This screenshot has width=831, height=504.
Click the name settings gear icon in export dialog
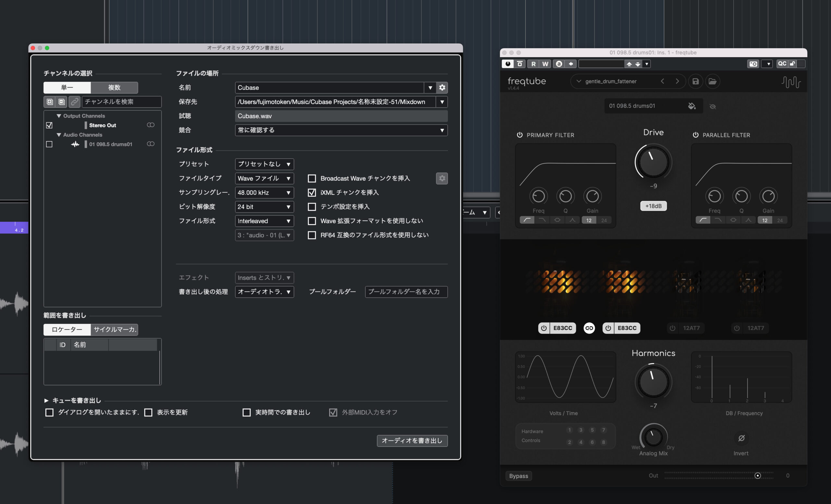(x=442, y=88)
